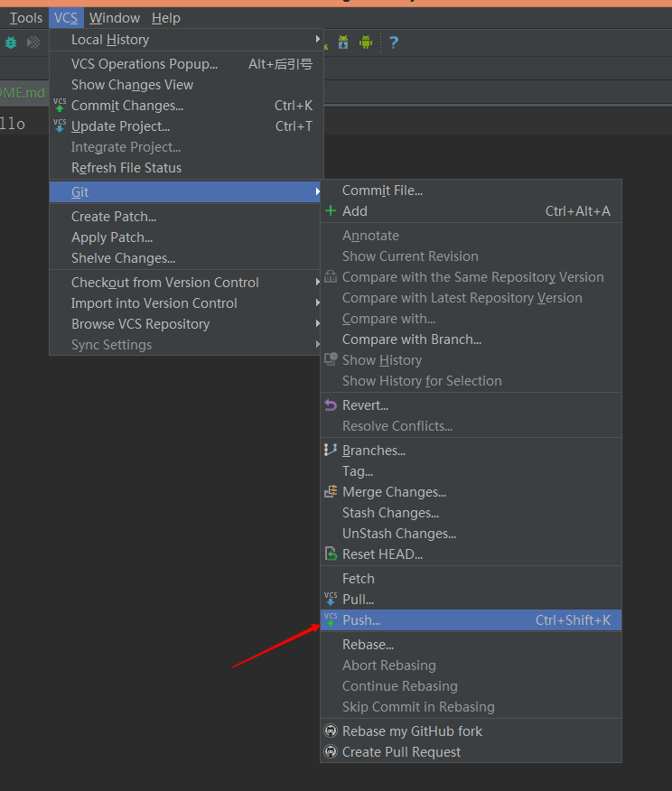Expand the Local History submenu
This screenshot has width=672, height=791.
coord(186,40)
